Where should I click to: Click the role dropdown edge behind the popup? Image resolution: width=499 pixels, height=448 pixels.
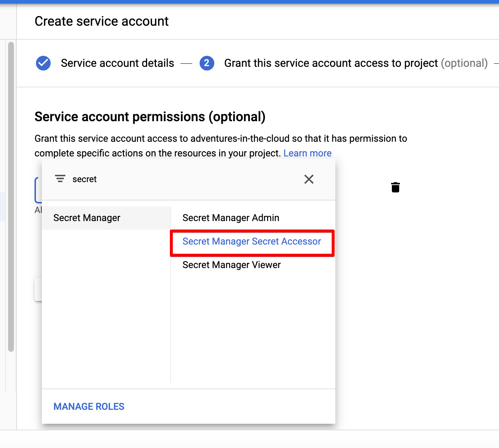tap(38, 190)
